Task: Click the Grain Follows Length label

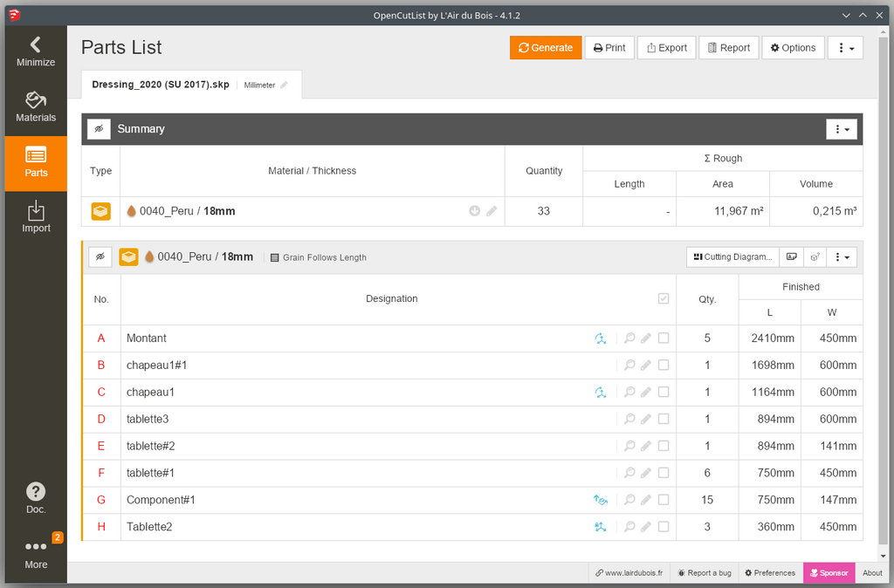Action: coord(318,257)
